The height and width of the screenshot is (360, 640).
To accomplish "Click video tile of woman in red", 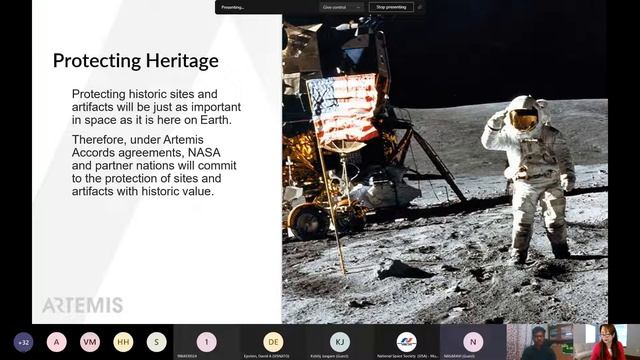I will pos(607,342).
